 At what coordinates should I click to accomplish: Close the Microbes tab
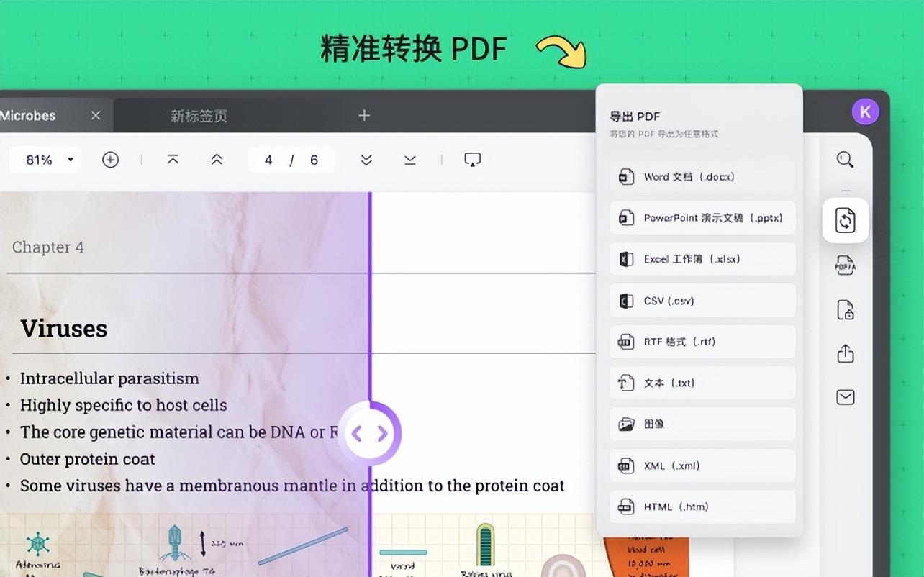(x=96, y=115)
